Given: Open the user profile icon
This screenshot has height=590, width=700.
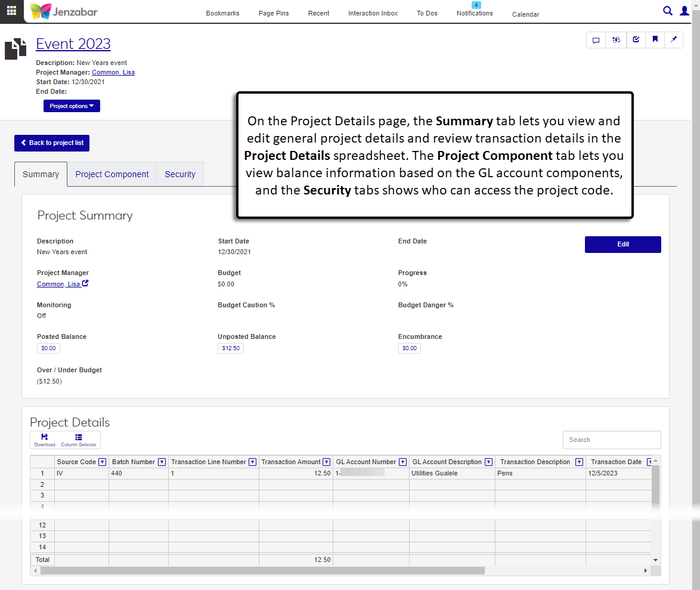Looking at the screenshot, I should point(684,11).
